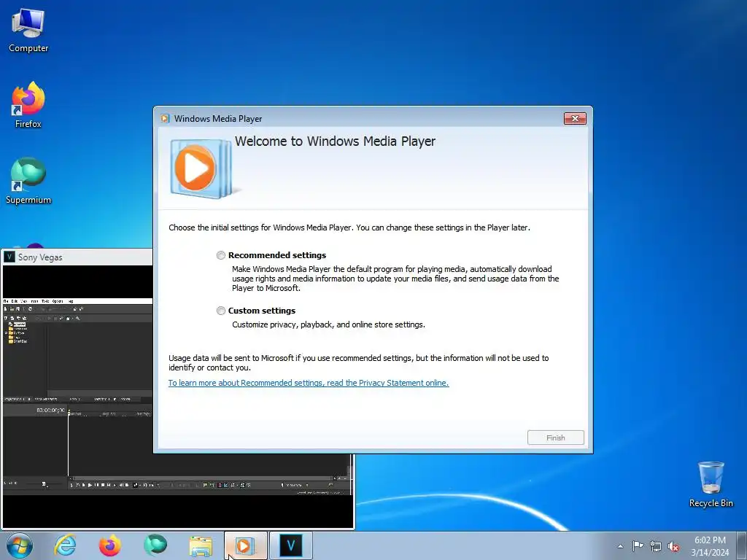
Task: Open the network status tray icon
Action: pos(656,546)
